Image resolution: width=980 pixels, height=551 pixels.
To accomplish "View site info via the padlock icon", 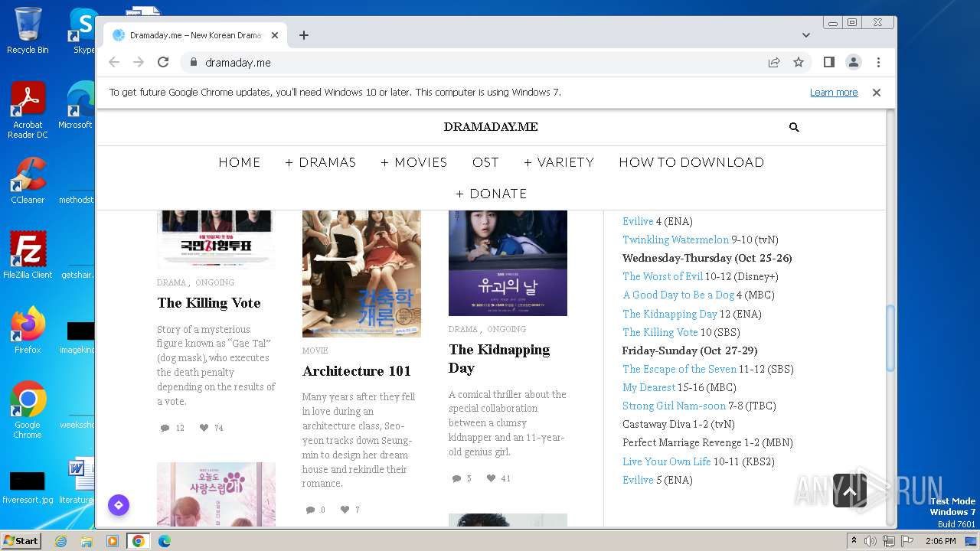I will click(193, 63).
